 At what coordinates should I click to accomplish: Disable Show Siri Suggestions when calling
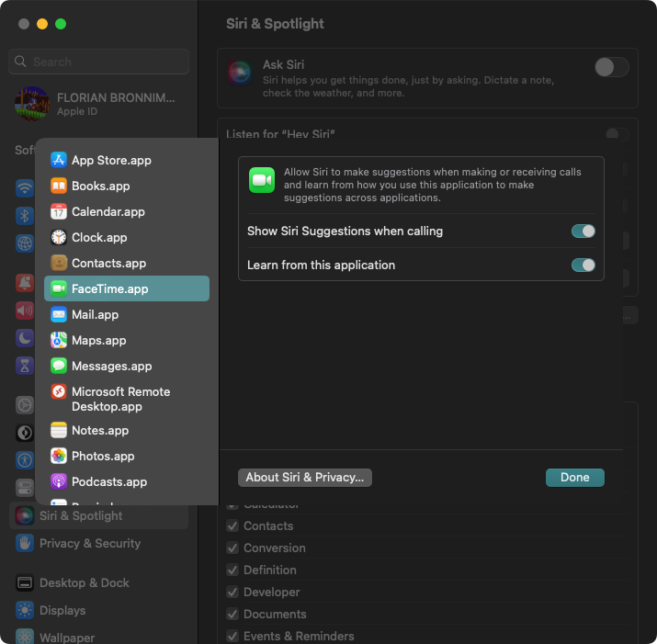click(x=583, y=232)
